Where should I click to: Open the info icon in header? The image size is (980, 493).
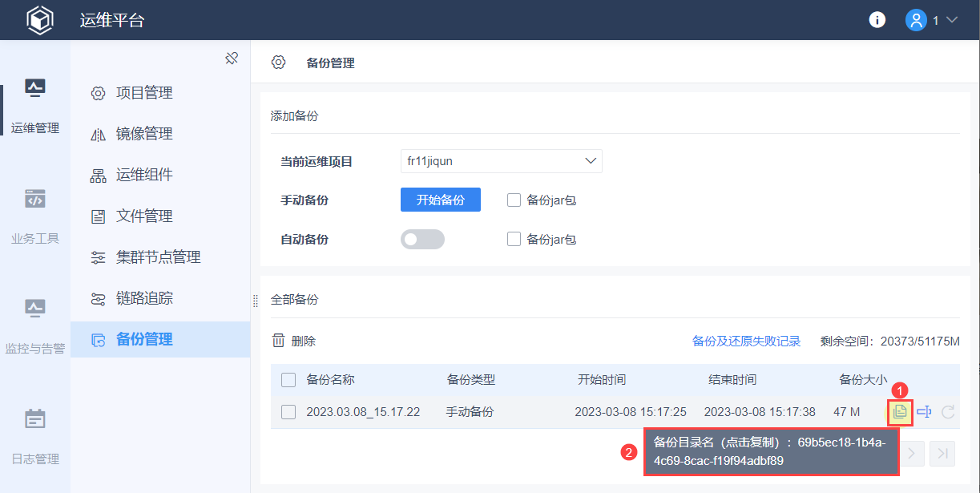point(877,20)
